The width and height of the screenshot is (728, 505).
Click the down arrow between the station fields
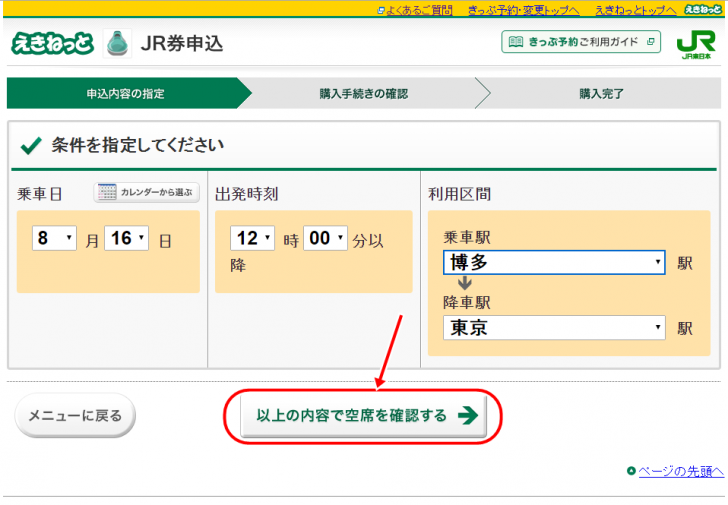pos(465,283)
